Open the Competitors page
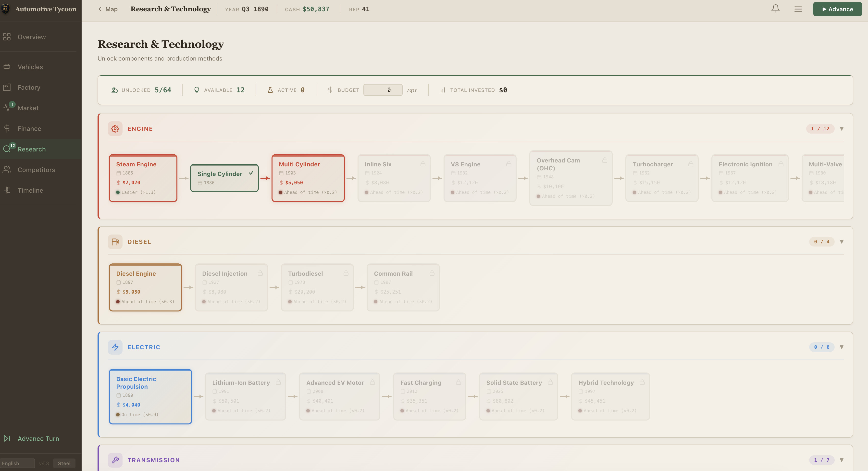 click(x=41, y=170)
